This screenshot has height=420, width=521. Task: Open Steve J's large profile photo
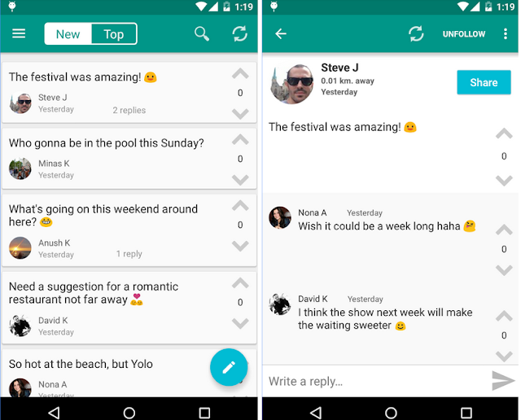coord(291,84)
